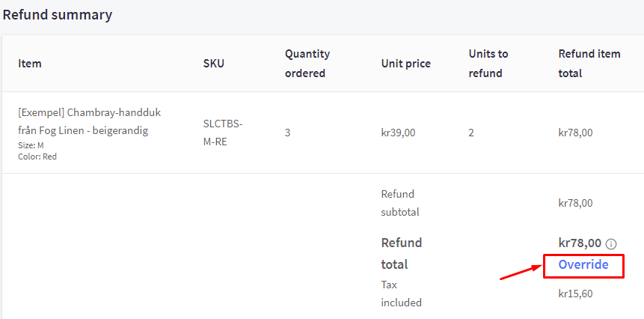
Task: Click the Refund subtotal label
Action: 400,203
